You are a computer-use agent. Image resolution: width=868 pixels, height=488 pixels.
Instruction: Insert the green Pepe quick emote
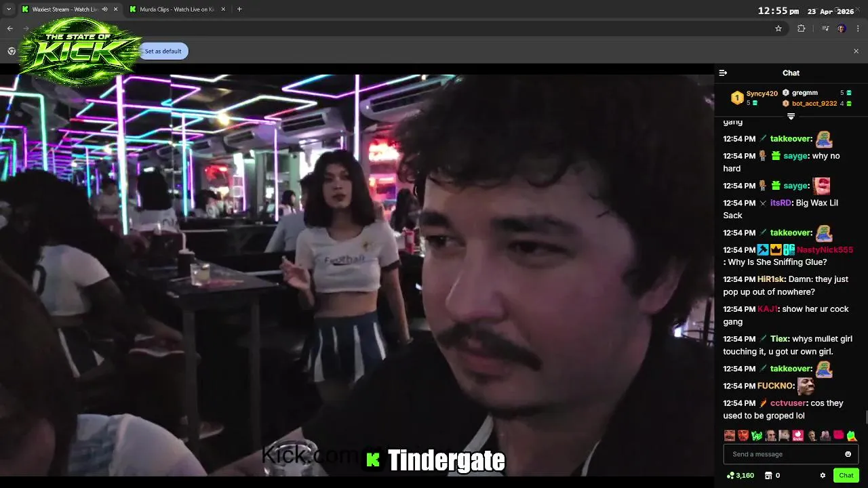tap(852, 436)
